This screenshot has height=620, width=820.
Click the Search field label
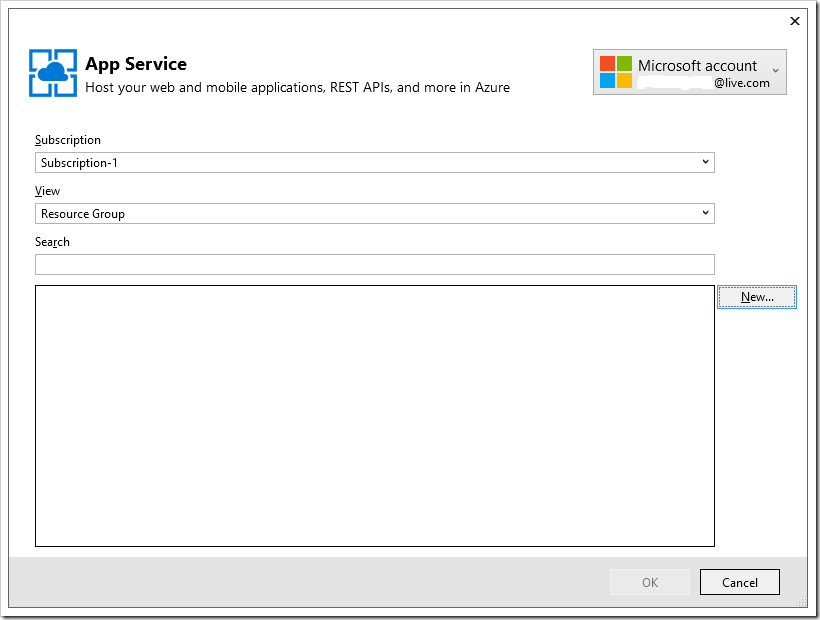(x=52, y=242)
